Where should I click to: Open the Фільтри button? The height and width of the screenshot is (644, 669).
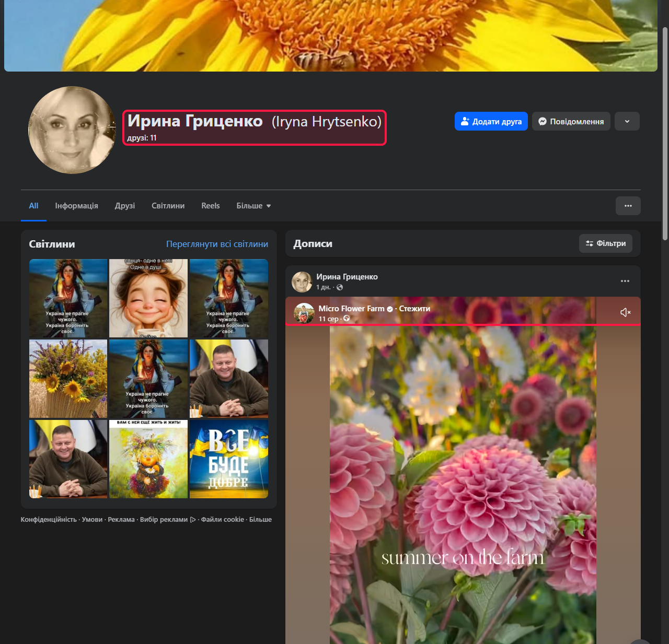pyautogui.click(x=606, y=243)
